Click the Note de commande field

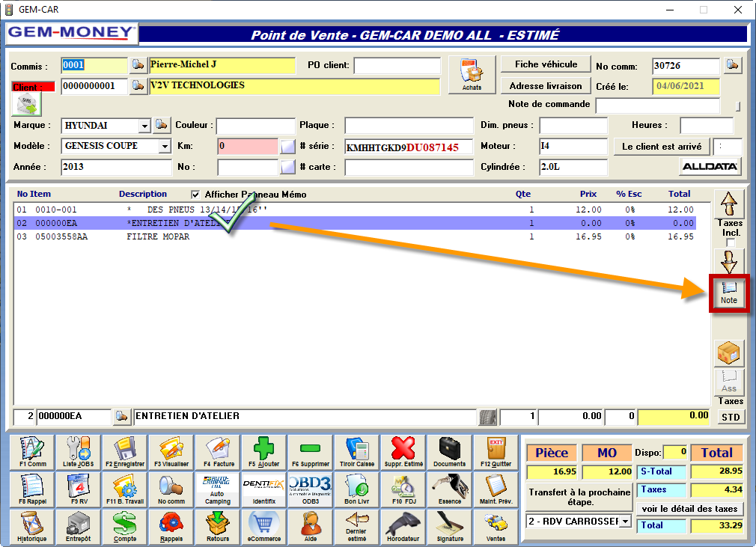click(x=658, y=105)
